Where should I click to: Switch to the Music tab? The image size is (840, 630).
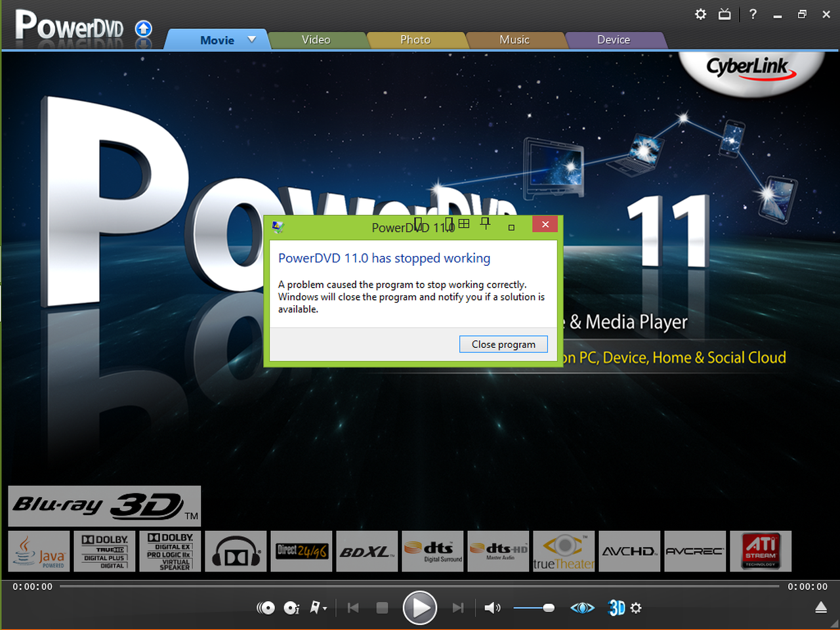(x=514, y=40)
